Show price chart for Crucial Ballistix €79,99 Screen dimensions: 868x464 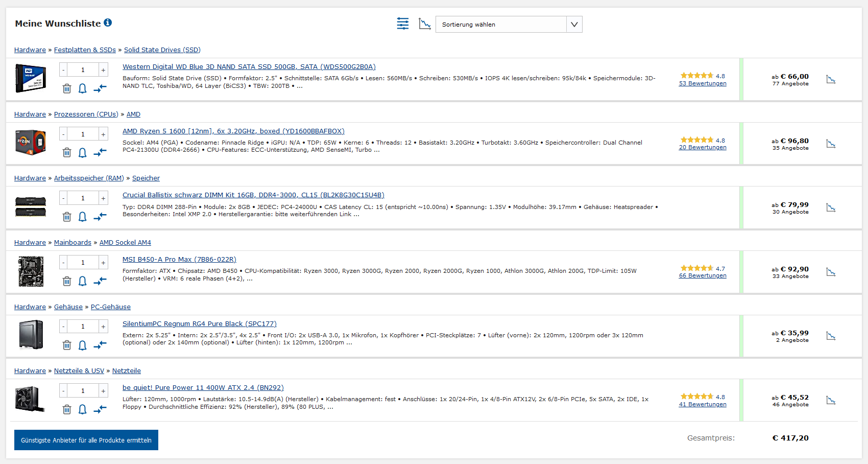[831, 207]
